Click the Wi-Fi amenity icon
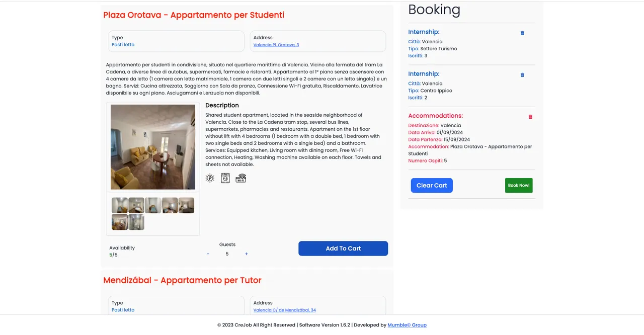The image size is (644, 335). click(240, 178)
